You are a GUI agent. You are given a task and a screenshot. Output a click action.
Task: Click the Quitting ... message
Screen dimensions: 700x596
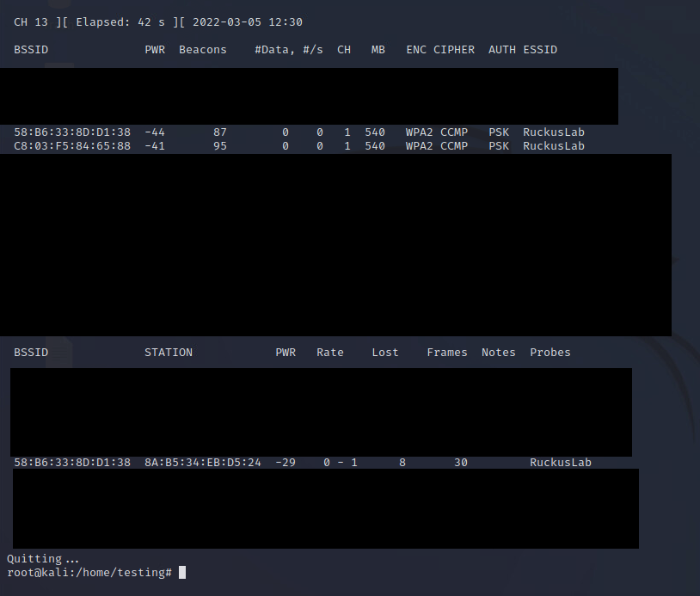click(x=43, y=559)
